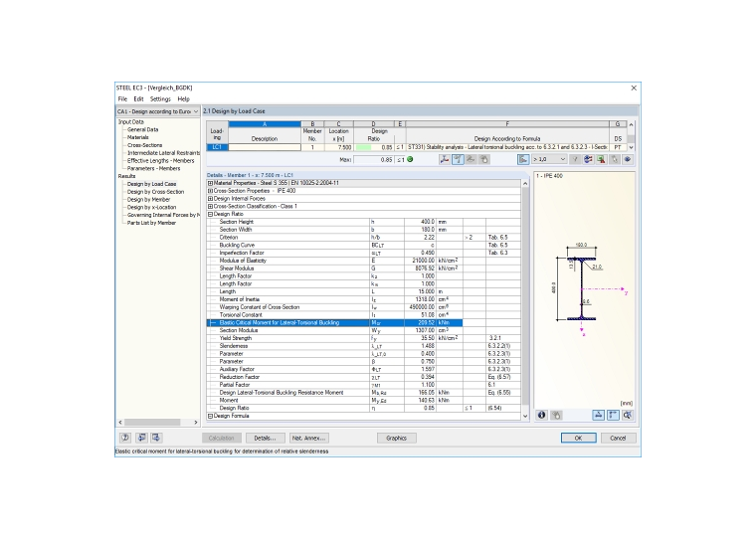
Task: Open the CA1 design case dropdown
Action: (195, 111)
